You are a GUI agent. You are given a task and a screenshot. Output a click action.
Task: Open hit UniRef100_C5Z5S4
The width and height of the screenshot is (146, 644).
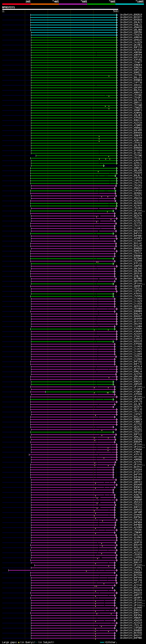pos(131,357)
